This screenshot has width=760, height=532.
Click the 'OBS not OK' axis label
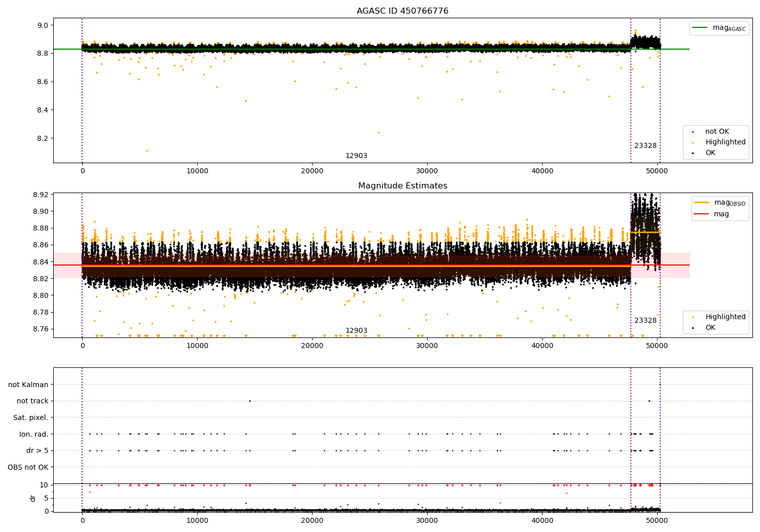(28, 467)
